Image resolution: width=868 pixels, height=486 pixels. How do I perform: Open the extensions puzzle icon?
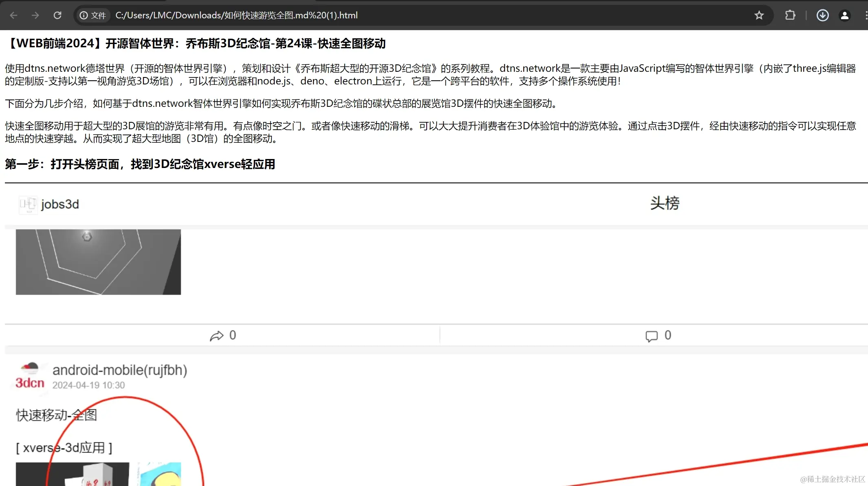point(790,15)
